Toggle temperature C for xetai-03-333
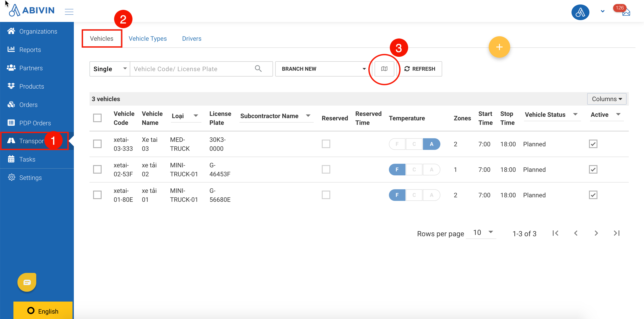Image resolution: width=644 pixels, height=319 pixels. pyautogui.click(x=414, y=144)
